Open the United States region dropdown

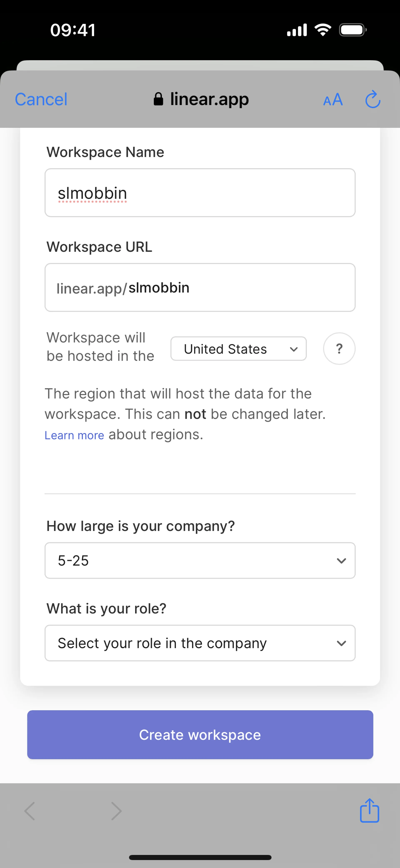[238, 349]
